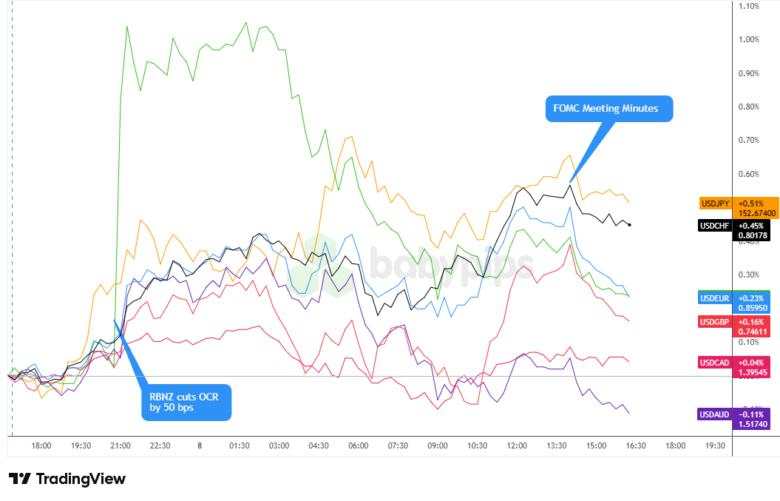The height and width of the screenshot is (501, 780).
Task: Click the red USDGBP symbol label
Action: pyautogui.click(x=715, y=321)
